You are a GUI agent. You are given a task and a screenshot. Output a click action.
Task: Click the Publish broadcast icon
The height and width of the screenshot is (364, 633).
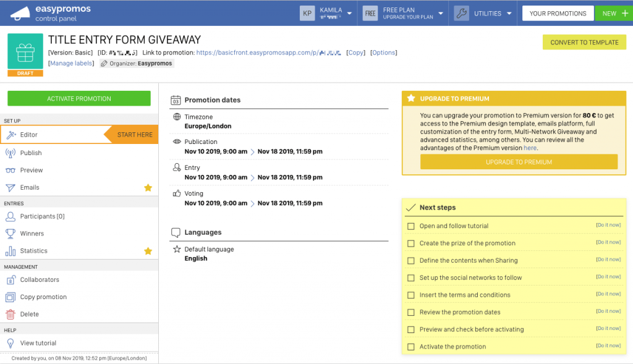pyautogui.click(x=11, y=153)
